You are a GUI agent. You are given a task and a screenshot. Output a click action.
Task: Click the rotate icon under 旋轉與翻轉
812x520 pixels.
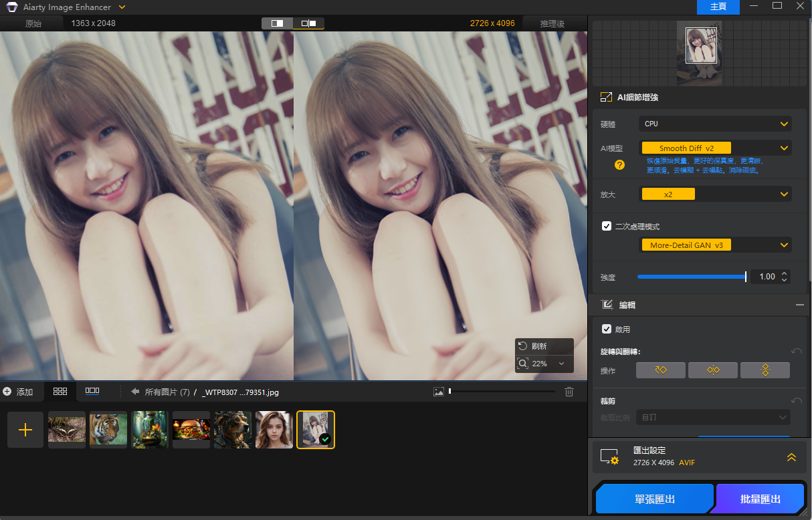tap(661, 370)
